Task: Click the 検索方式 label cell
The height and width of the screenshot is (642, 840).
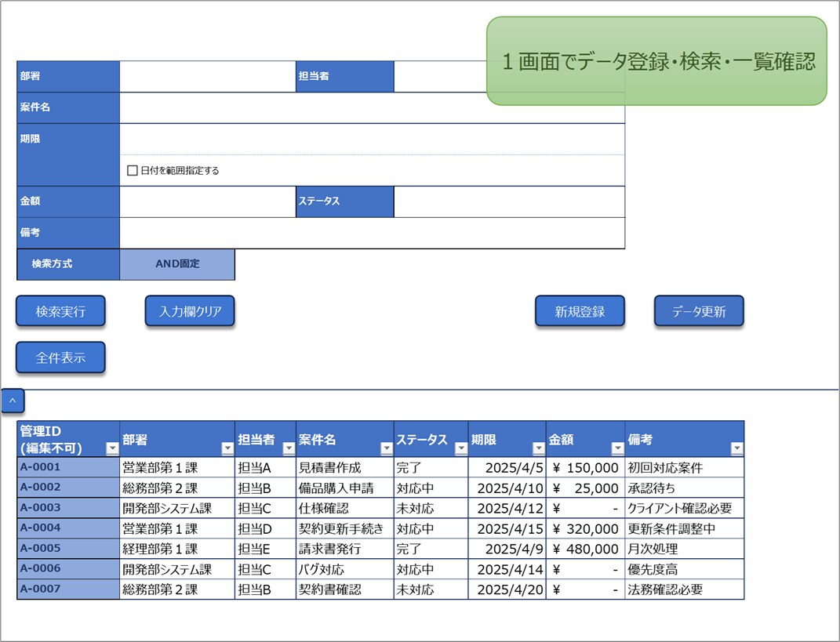Action: 68,264
